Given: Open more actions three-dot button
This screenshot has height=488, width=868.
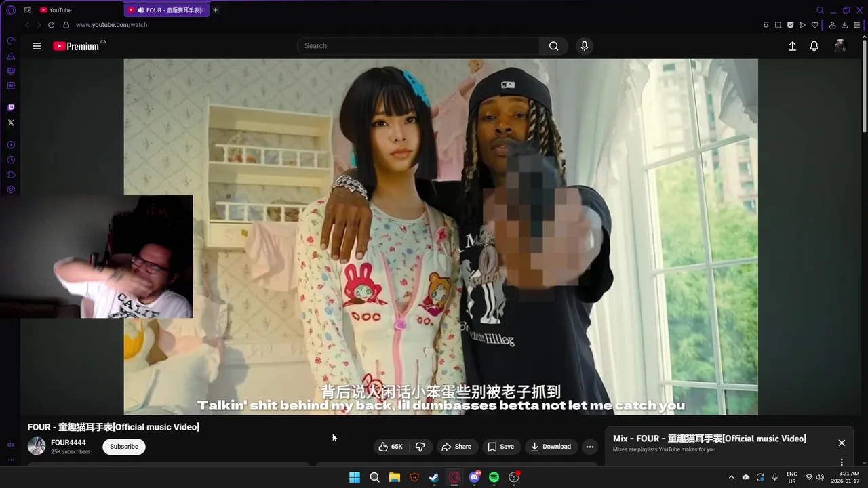Looking at the screenshot, I should pyautogui.click(x=590, y=447).
